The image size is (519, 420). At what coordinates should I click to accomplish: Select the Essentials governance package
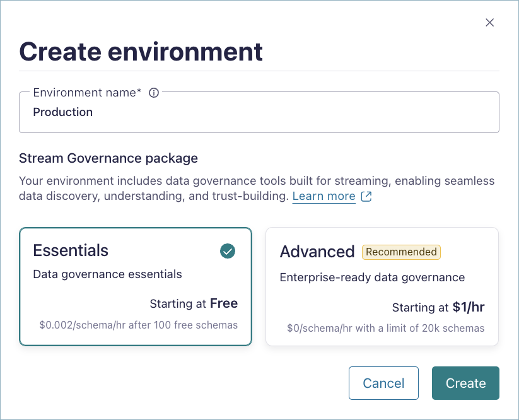[x=136, y=286]
